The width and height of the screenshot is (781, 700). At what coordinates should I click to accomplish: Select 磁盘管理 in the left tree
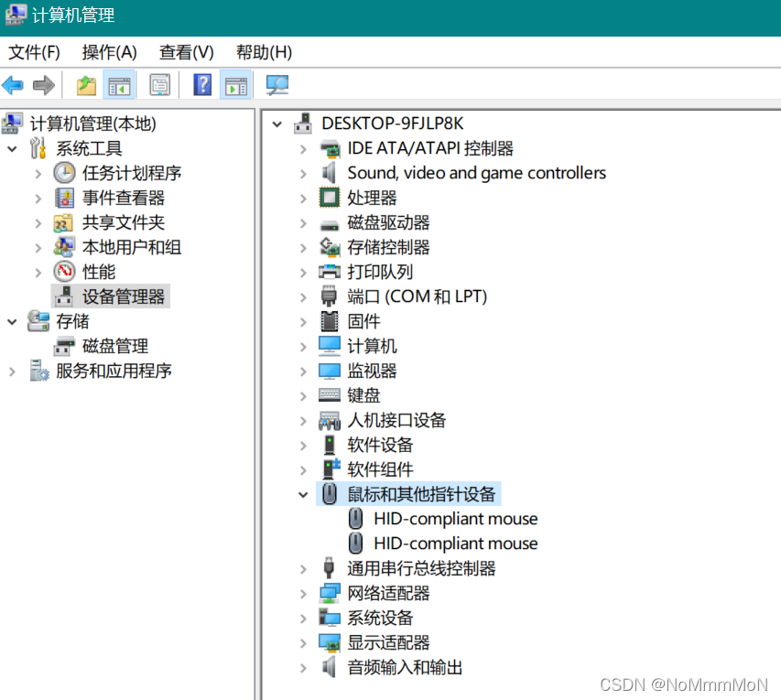coord(115,346)
